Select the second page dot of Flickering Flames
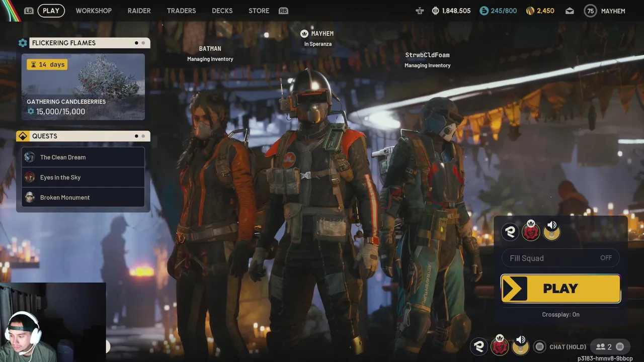644x362 pixels. 143,43
